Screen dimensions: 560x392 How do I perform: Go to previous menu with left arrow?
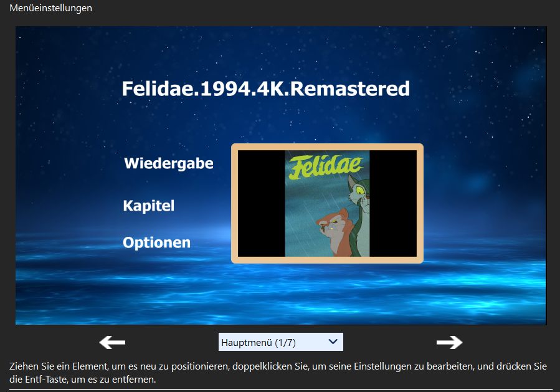coord(112,342)
